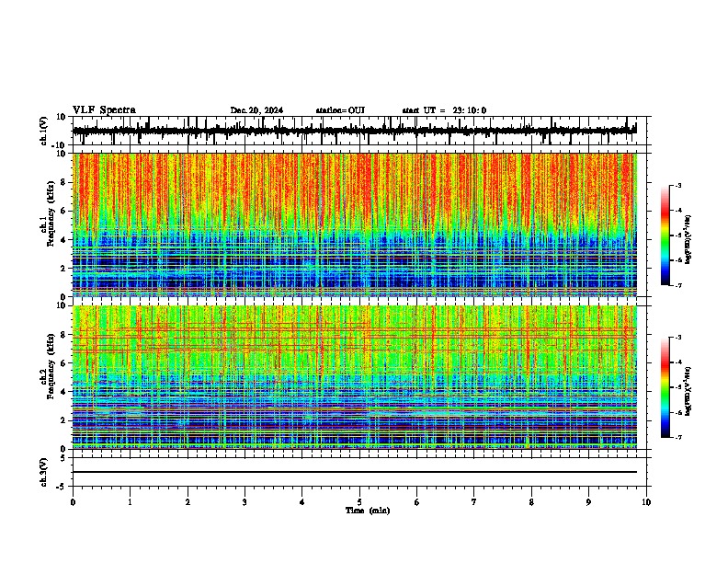Image resolution: width=728 pixels, height=563 pixels.
Task: Click the "4" kHz tick of ch.2 spectrogram
Action: [x=64, y=392]
